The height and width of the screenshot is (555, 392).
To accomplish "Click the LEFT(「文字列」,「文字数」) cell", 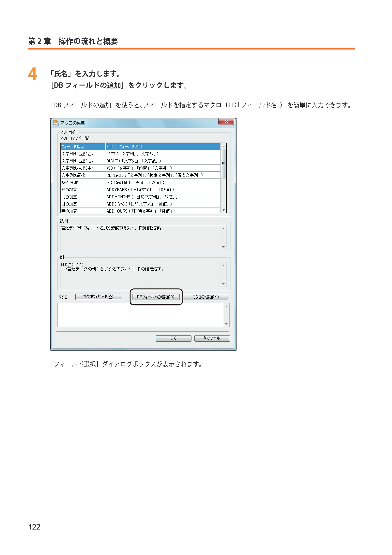I will [162, 154].
